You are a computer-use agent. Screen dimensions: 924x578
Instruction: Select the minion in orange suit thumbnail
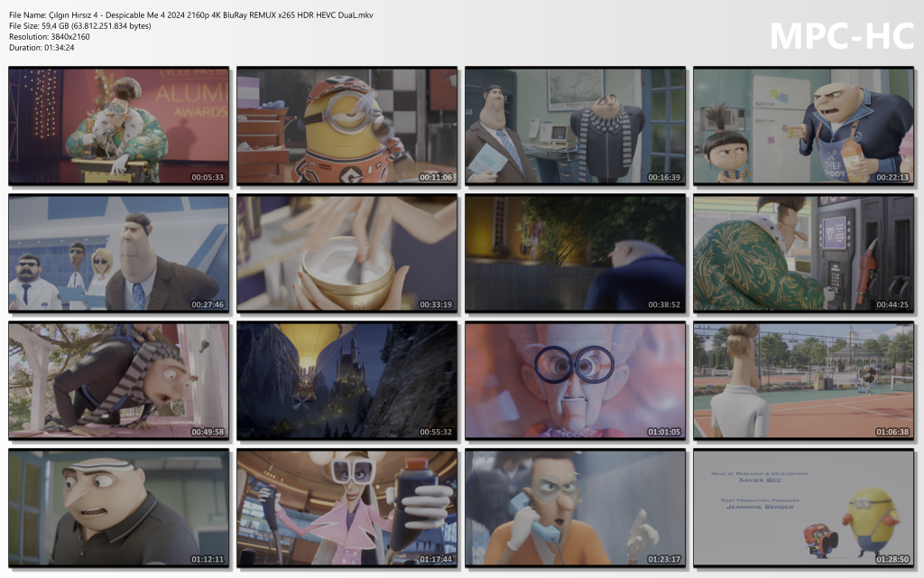point(346,126)
